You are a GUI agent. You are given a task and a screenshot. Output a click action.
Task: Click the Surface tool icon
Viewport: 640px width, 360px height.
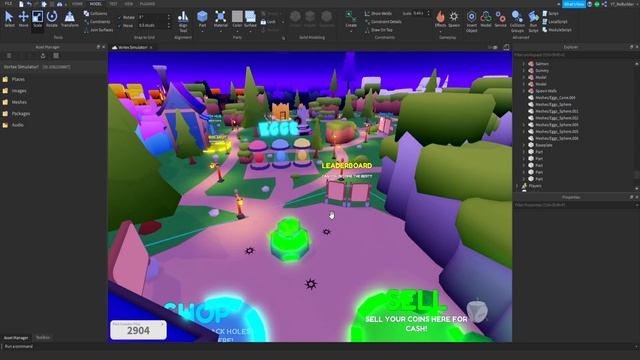coord(250,17)
